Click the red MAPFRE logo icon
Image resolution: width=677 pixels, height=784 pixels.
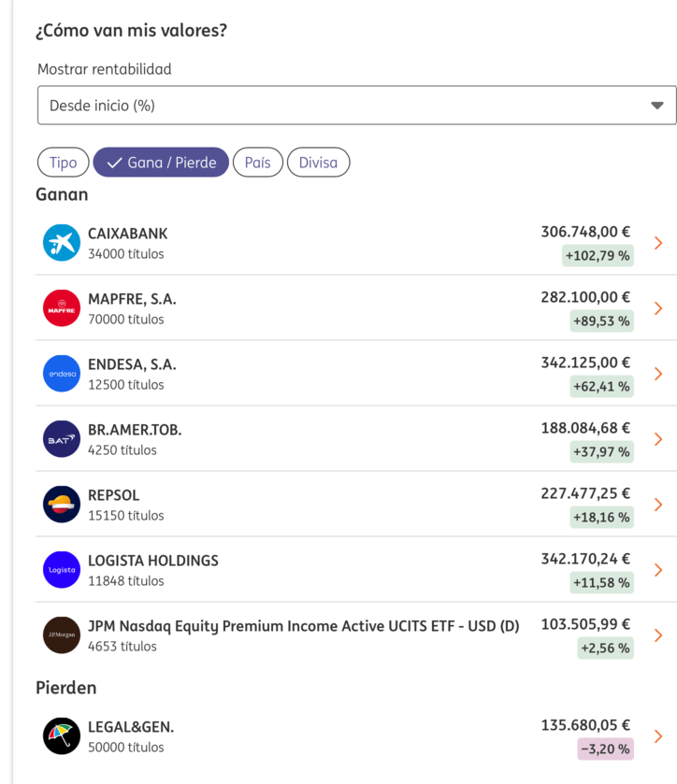click(x=62, y=308)
